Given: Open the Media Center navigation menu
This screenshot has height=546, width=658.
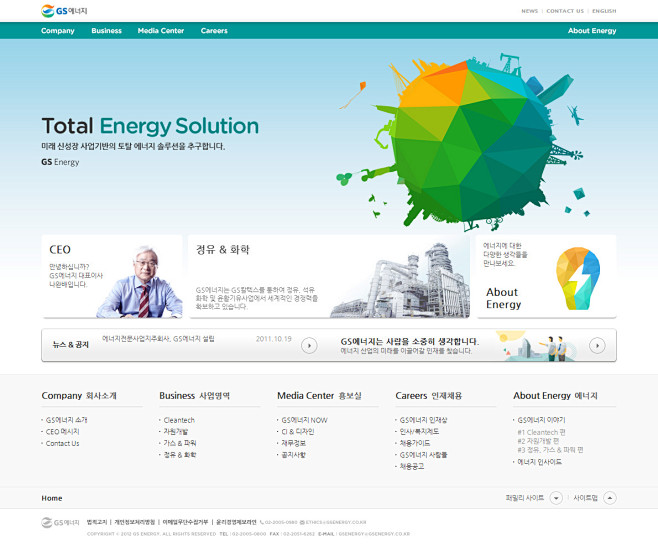Looking at the screenshot, I should (x=161, y=31).
